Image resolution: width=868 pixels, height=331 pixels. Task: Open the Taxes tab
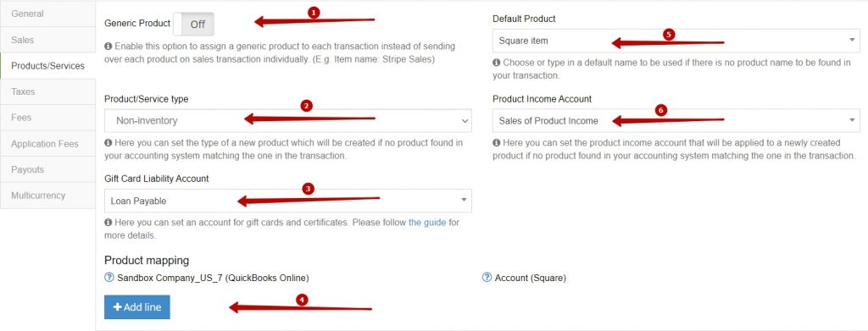[x=48, y=91]
